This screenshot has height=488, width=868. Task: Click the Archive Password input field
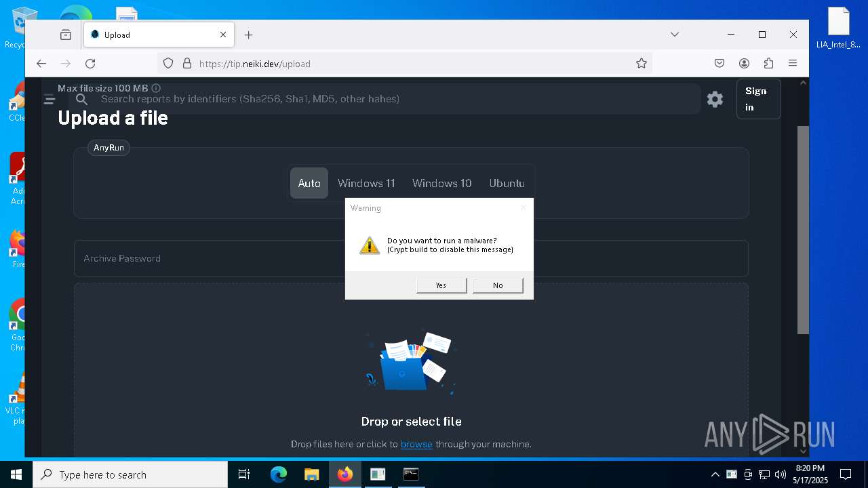(x=411, y=258)
